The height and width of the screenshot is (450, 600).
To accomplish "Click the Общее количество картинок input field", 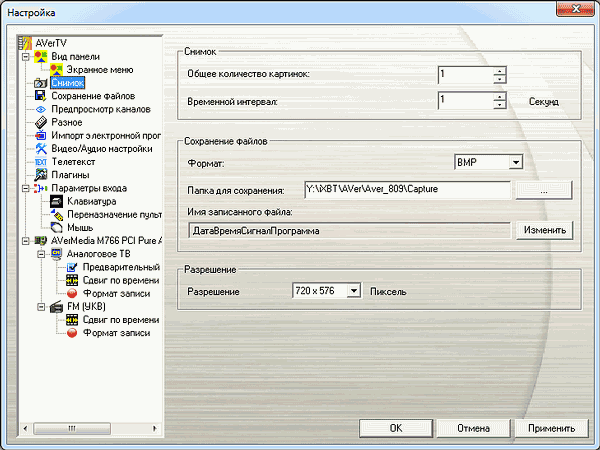I will (x=466, y=75).
